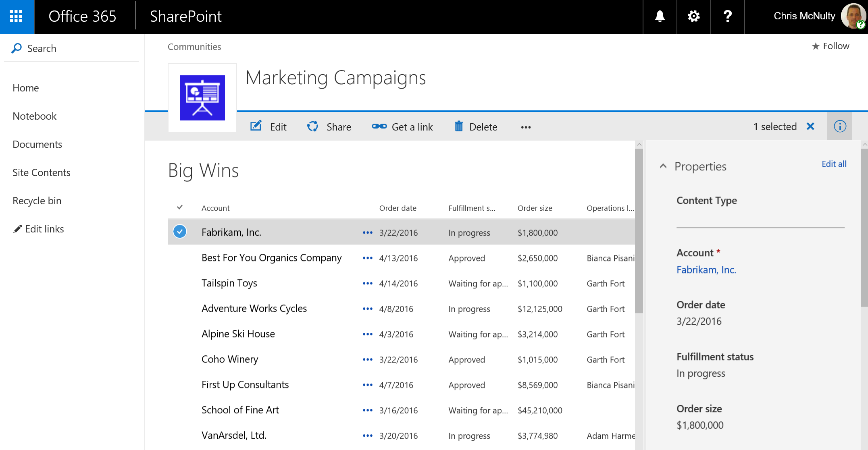
Task: Click the Get a link chain icon
Action: 379,126
